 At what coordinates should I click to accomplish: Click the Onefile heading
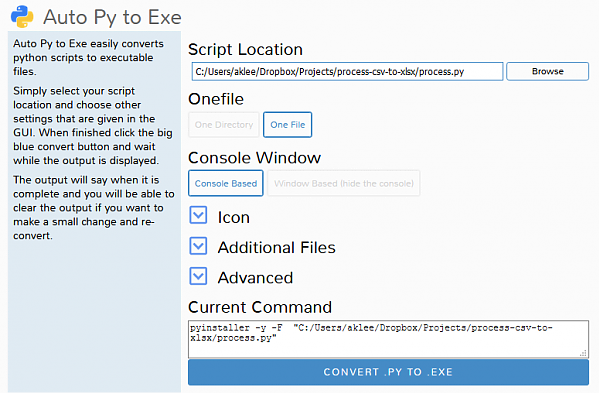tap(216, 99)
